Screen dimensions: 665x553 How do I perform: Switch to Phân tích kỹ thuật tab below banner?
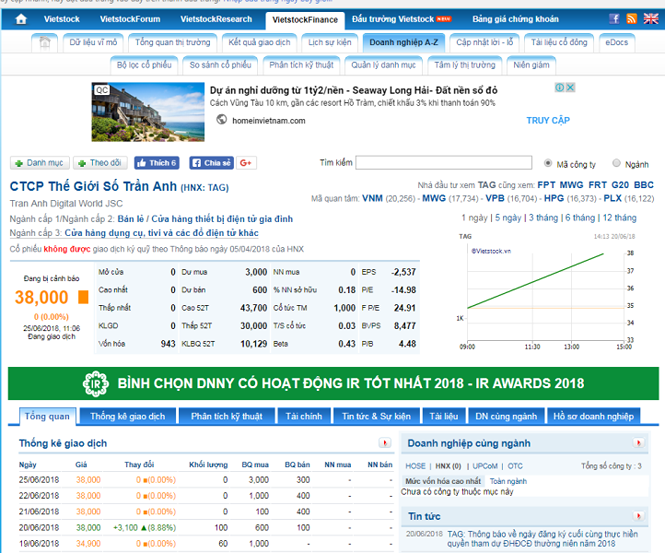point(229,416)
